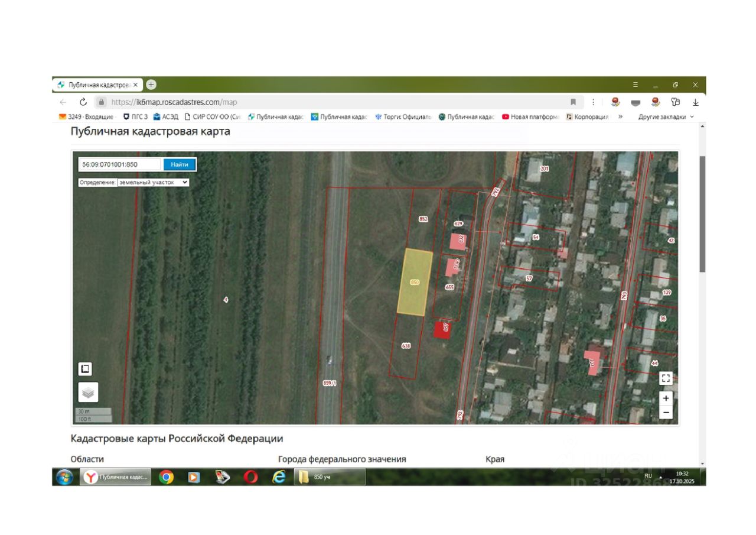This screenshot has width=756, height=535.
Task: Close the Публичная кадастровая tab
Action: 135,85
